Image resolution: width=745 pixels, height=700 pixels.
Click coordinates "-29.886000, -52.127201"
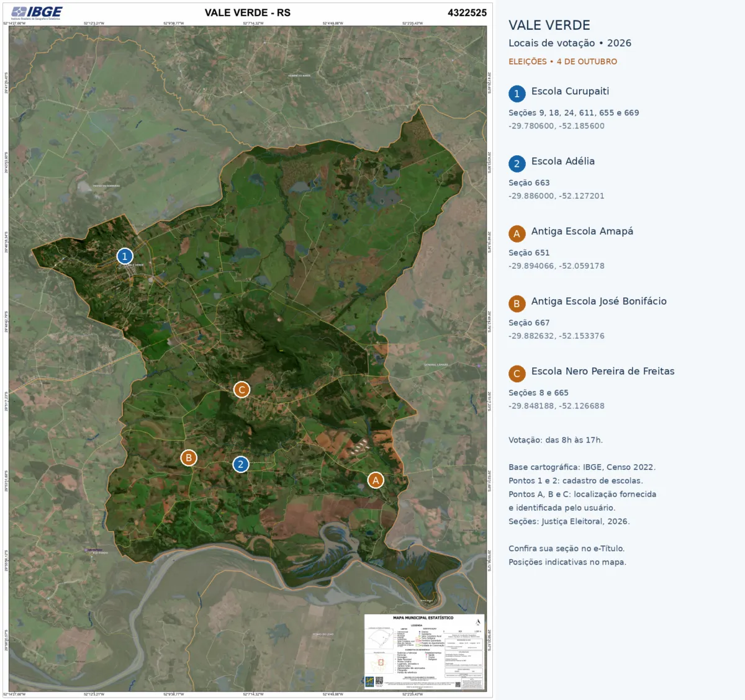tap(556, 196)
